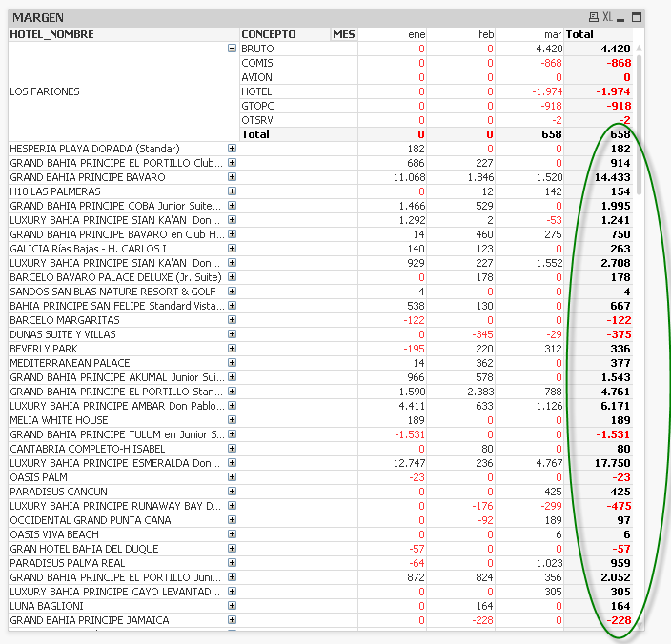The width and height of the screenshot is (671, 644).
Task: Expand OASIS PALM row
Action: (x=232, y=477)
